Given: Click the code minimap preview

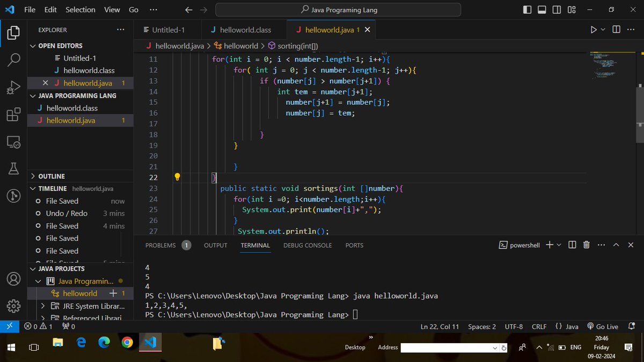Looking at the screenshot, I should (x=612, y=65).
